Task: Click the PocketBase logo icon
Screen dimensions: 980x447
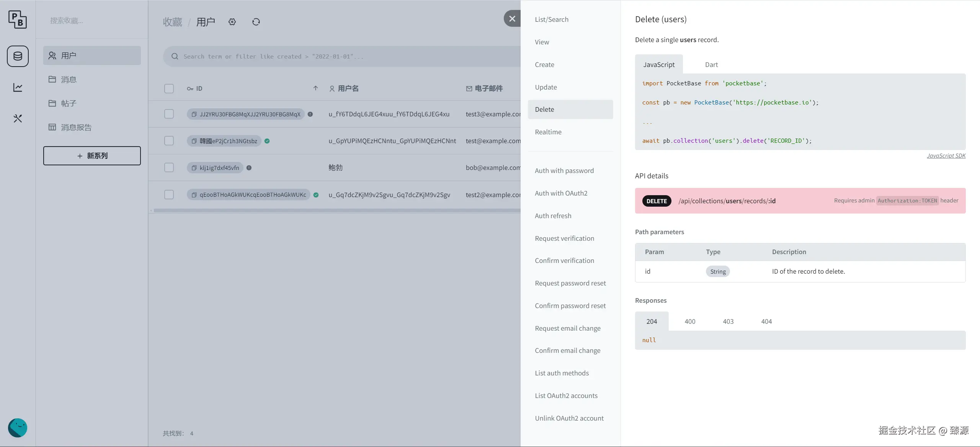Action: point(18,19)
